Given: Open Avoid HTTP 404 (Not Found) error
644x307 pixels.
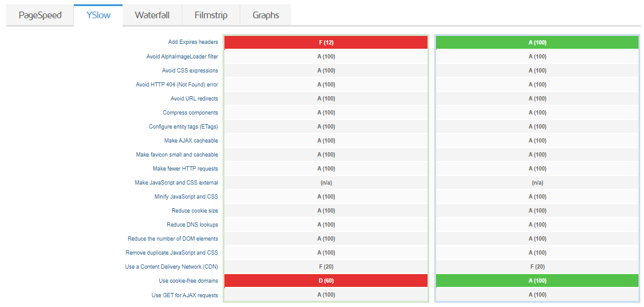Looking at the screenshot, I should (177, 85).
